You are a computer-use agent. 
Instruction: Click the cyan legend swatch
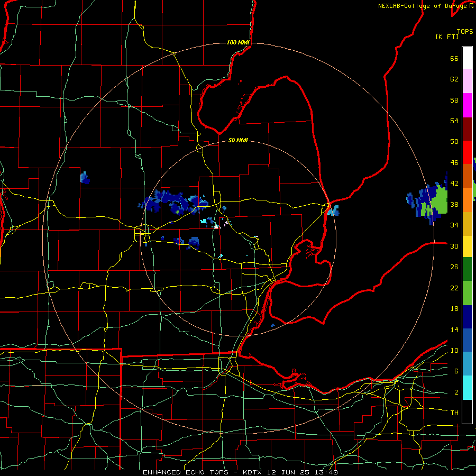[x=467, y=388]
